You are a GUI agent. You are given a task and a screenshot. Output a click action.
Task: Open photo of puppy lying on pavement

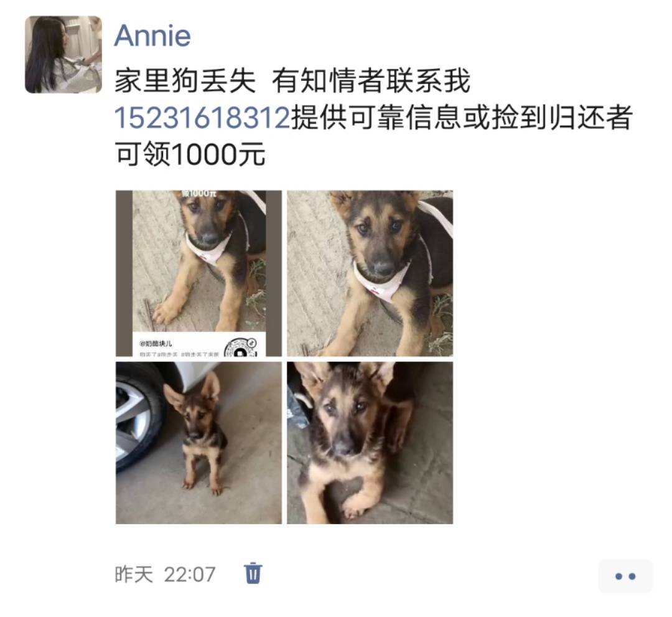coord(370,443)
